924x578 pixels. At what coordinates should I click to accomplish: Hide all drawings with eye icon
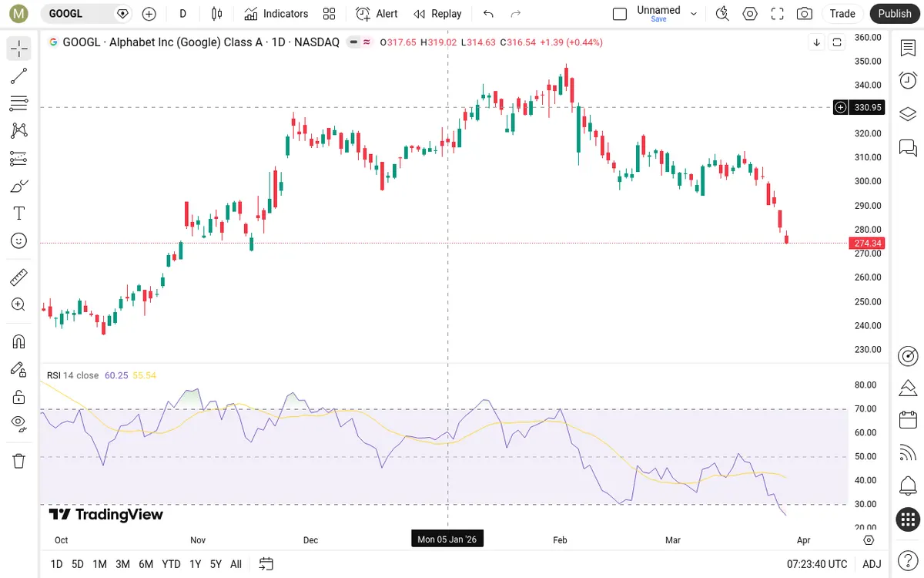point(19,424)
